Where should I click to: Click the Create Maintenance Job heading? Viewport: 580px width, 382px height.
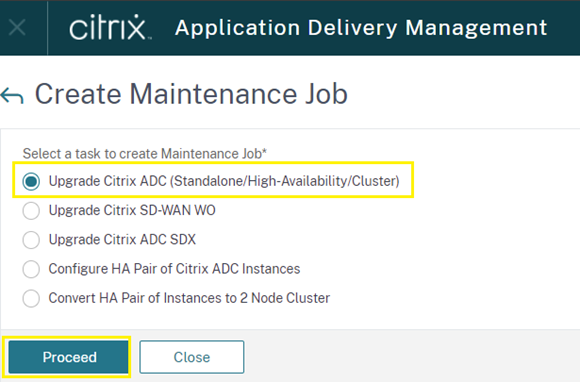[191, 94]
